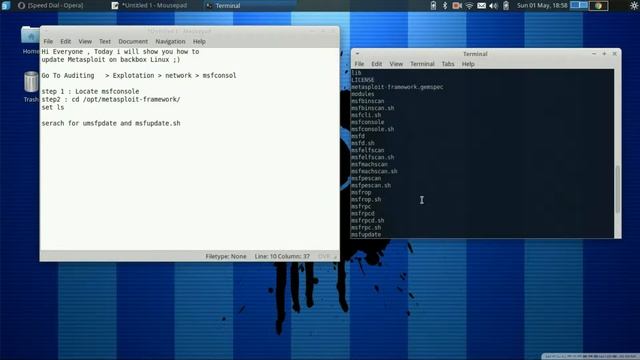Close the Terminal window
640x360 pixels.
[x=614, y=53]
